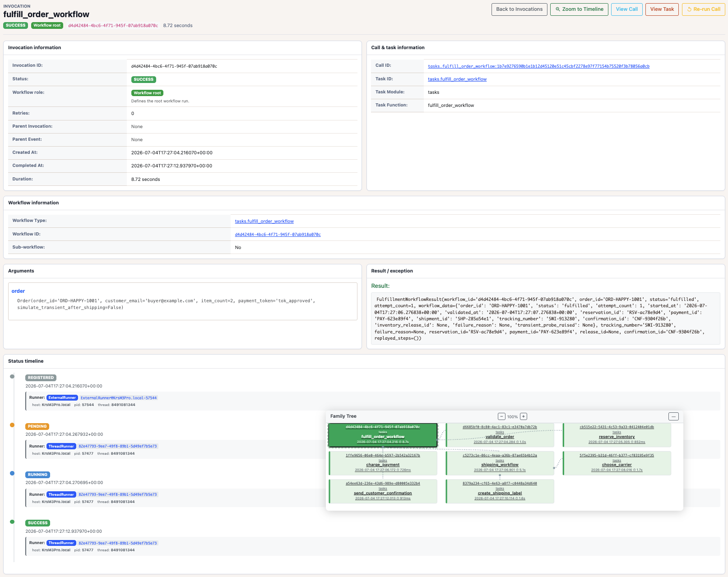
Task: Click the ThreadRunner ID under RUNNING
Action: click(118, 494)
